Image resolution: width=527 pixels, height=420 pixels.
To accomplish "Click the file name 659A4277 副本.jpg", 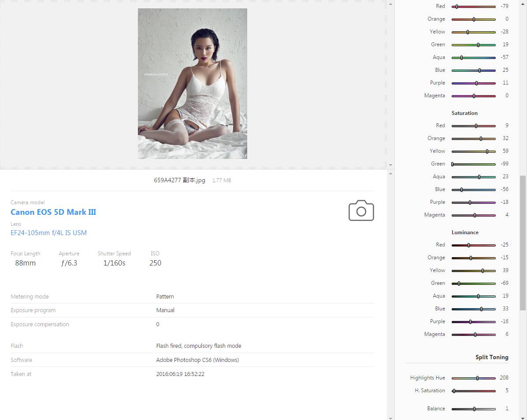I will 179,181.
